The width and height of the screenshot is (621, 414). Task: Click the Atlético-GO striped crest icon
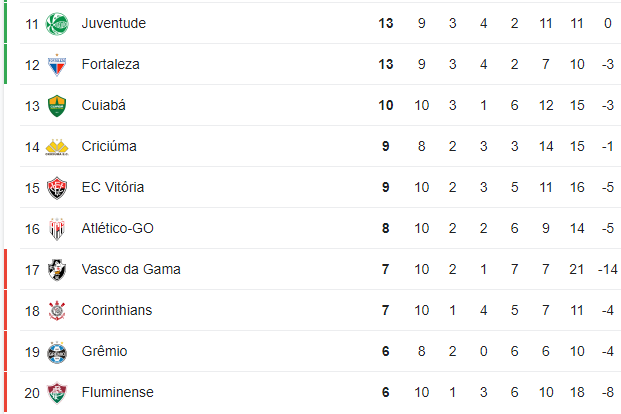57,229
